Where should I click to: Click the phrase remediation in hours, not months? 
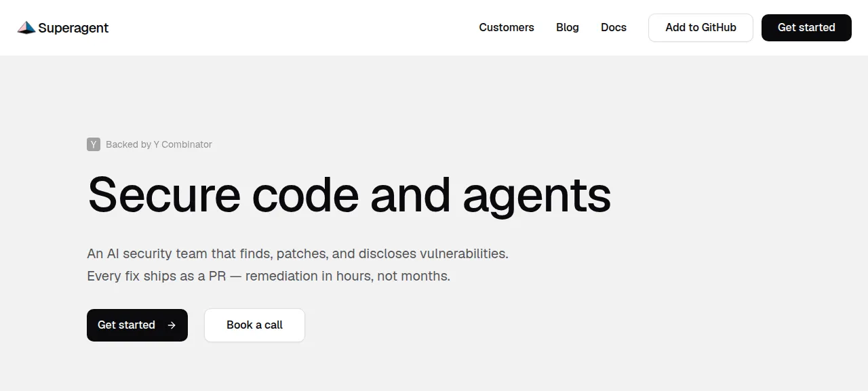point(348,276)
